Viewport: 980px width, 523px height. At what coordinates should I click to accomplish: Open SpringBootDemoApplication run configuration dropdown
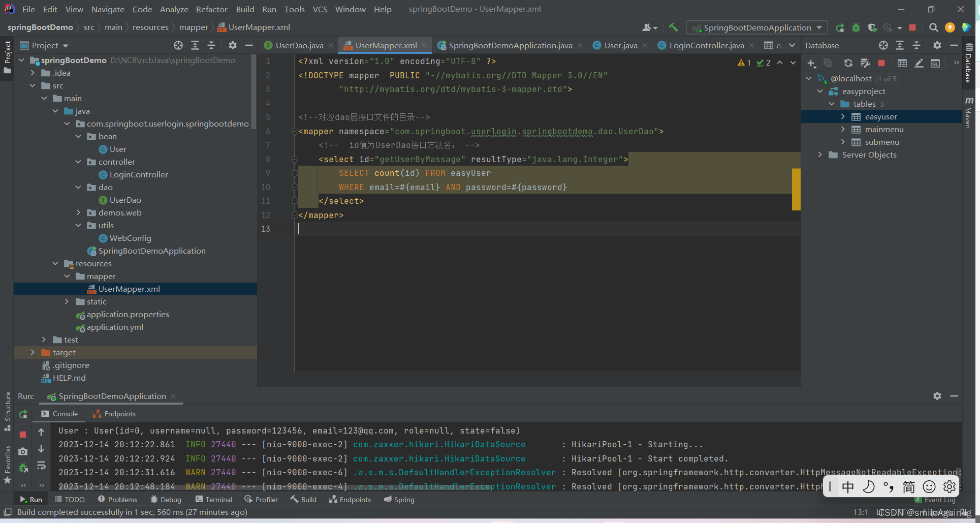click(x=757, y=27)
